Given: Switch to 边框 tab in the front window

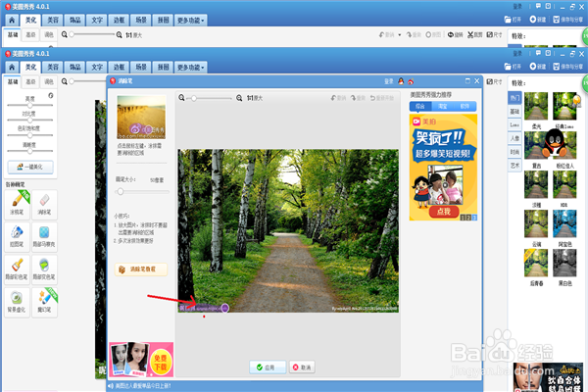Looking at the screenshot, I should pos(120,68).
